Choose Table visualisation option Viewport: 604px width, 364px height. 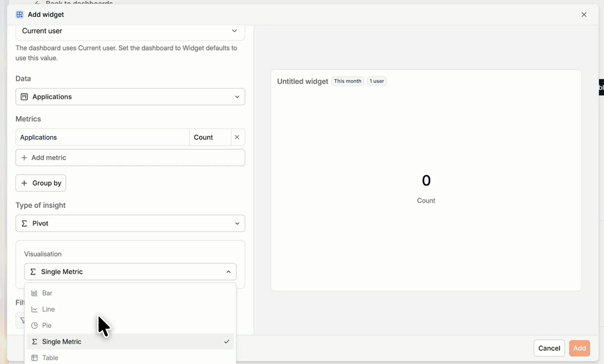click(x=130, y=358)
